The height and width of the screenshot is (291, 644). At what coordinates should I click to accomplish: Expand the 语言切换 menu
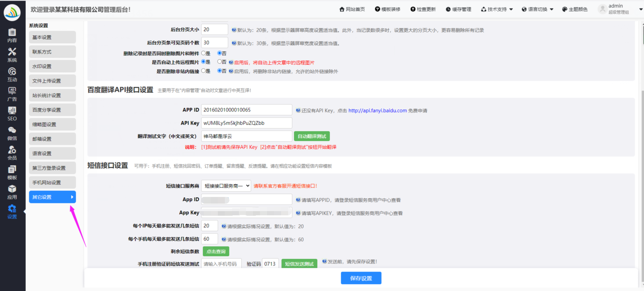[538, 10]
